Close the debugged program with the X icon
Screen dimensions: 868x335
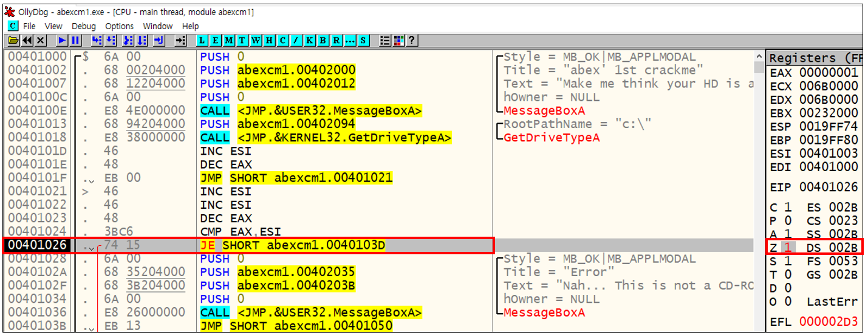pos(41,41)
